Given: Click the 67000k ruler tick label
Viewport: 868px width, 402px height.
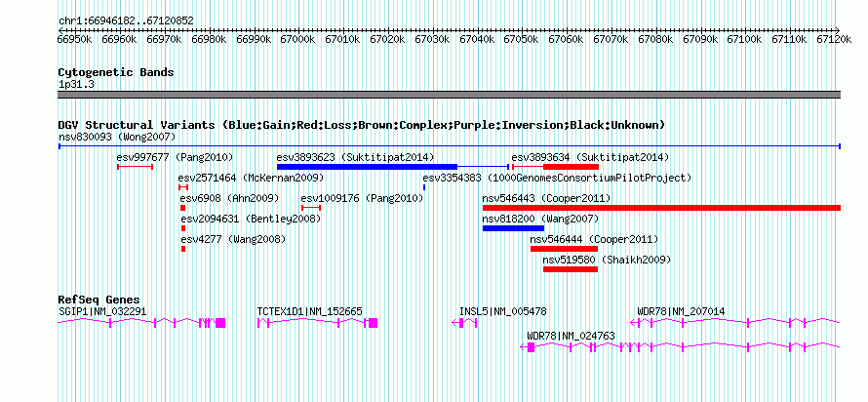Looking at the screenshot, I should coord(298,39).
